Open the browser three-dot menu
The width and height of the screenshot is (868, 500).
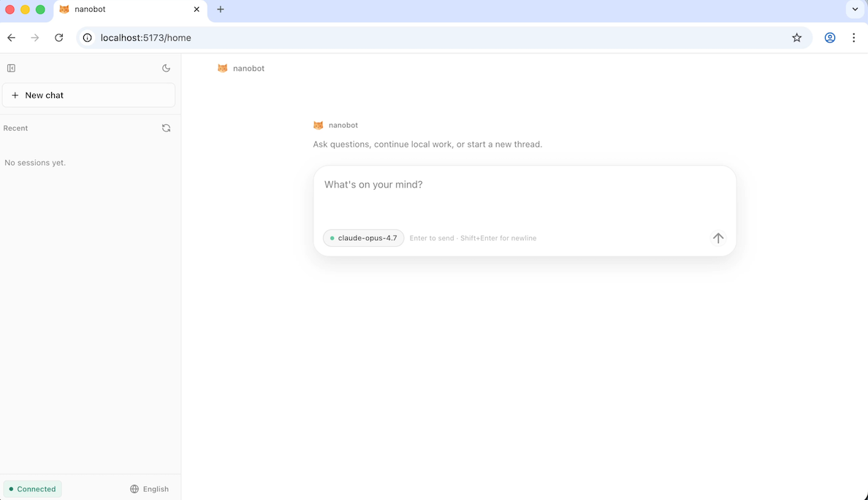coord(853,37)
